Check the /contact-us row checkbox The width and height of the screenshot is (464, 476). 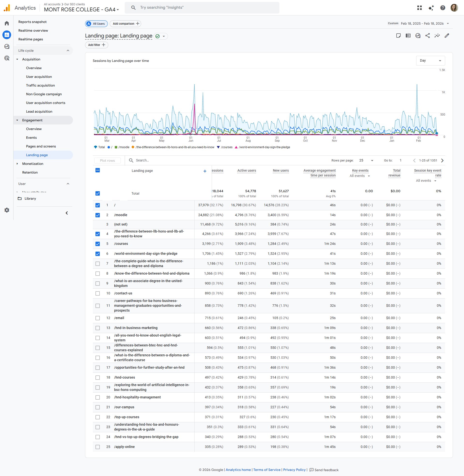pos(98,293)
